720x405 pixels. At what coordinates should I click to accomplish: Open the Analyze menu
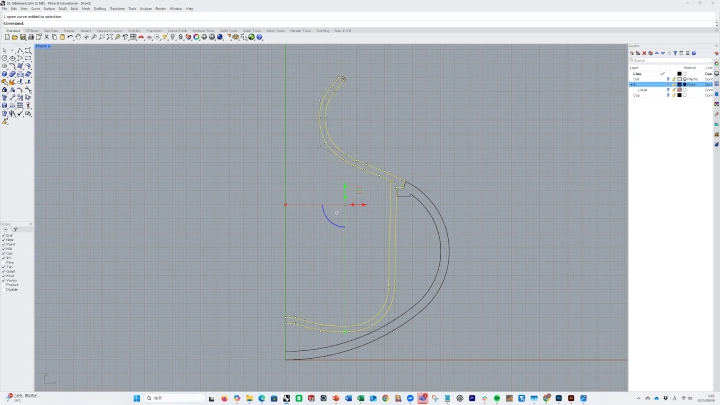146,8
